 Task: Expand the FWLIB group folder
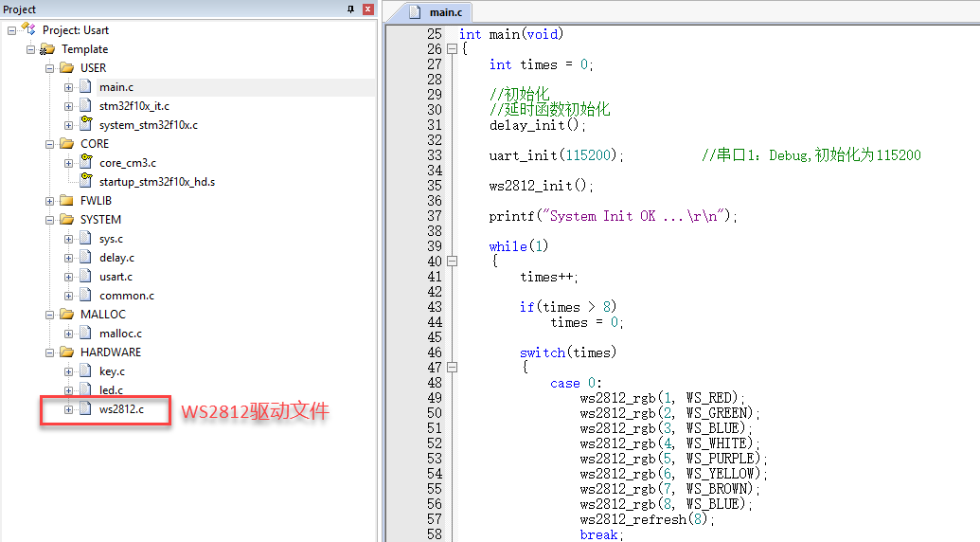pyautogui.click(x=49, y=201)
